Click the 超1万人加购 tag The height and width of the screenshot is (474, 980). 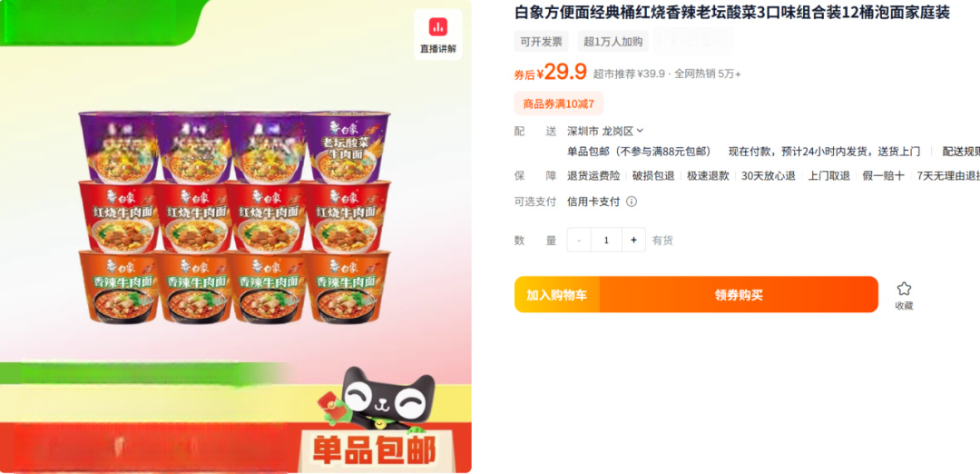click(x=613, y=41)
